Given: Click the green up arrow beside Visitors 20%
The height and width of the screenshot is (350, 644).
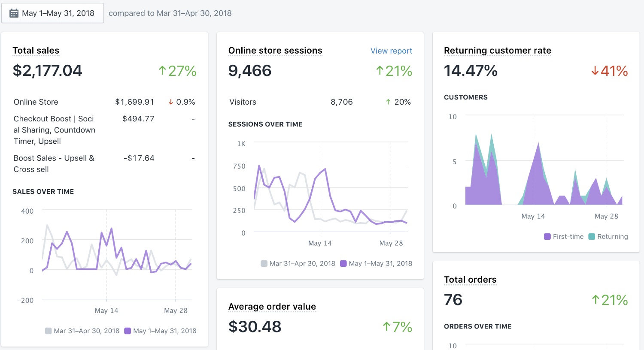Looking at the screenshot, I should [388, 102].
